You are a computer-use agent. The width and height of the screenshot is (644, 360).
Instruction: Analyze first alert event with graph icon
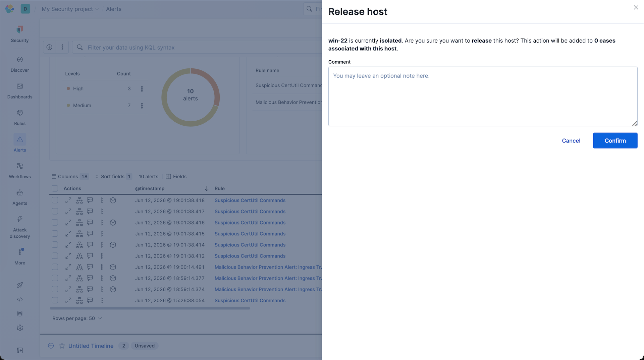coord(79,200)
